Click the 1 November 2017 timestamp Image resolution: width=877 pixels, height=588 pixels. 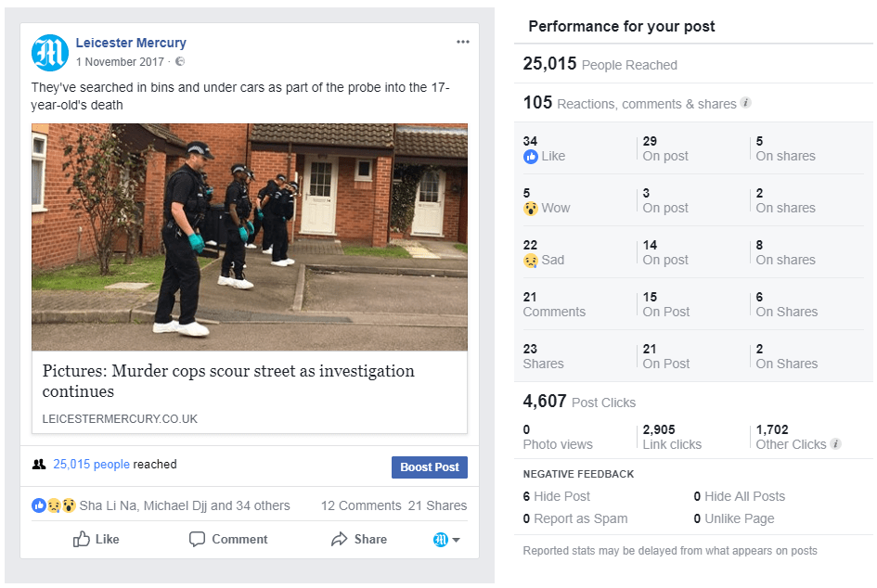pyautogui.click(x=120, y=62)
